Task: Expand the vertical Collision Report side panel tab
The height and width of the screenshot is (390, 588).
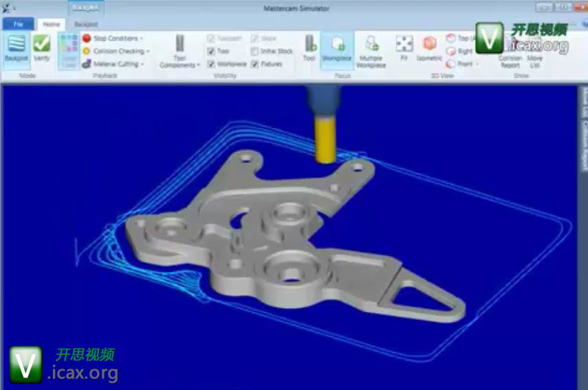Action: coord(583,146)
